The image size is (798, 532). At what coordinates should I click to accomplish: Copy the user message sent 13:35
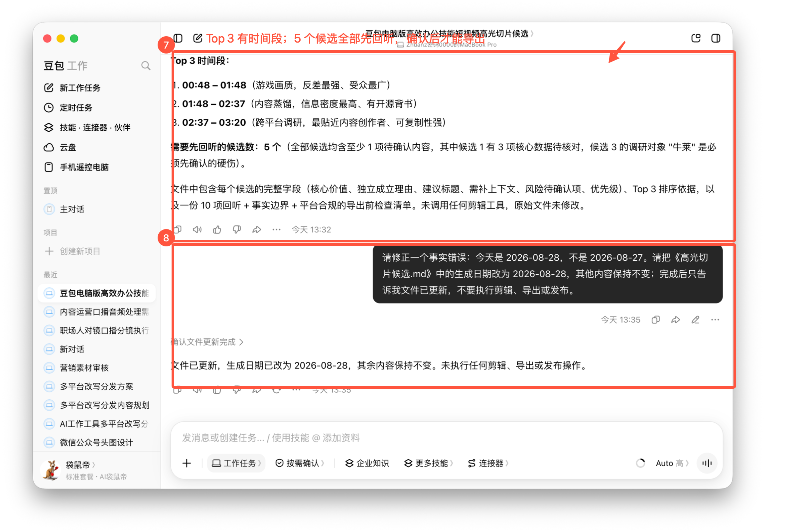click(655, 320)
